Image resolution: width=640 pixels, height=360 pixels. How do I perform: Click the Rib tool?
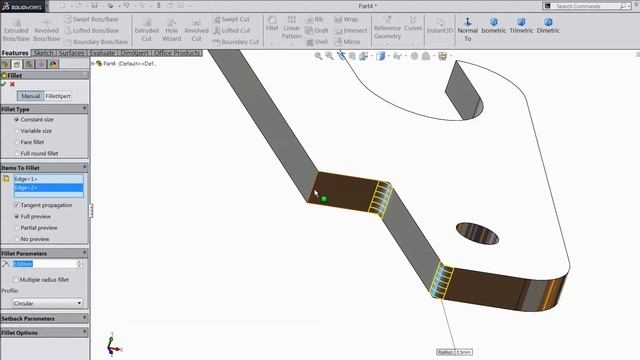click(315, 19)
